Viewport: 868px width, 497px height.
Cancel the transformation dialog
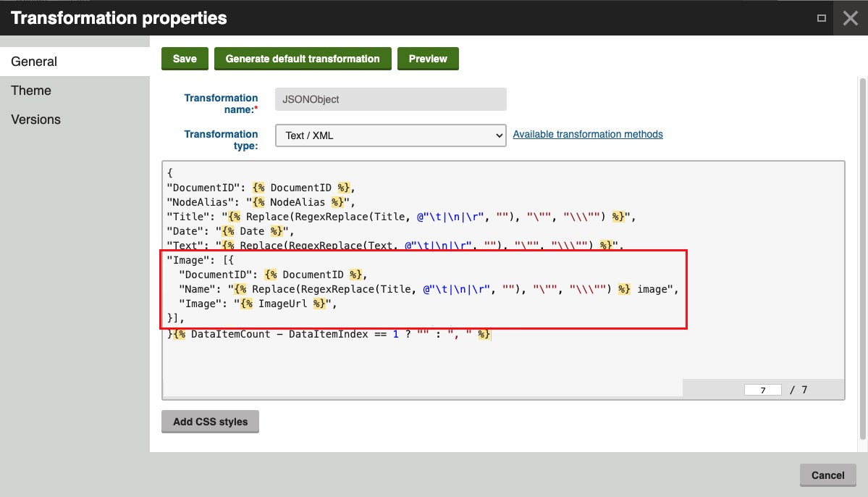click(x=827, y=475)
